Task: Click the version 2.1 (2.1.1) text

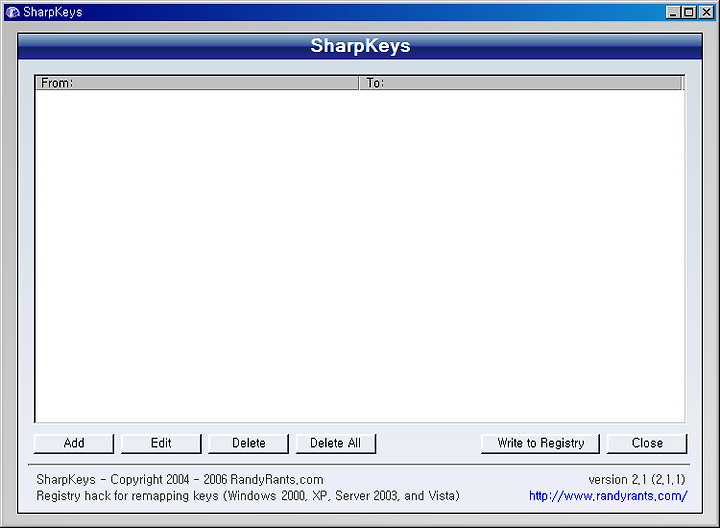Action: [637, 479]
